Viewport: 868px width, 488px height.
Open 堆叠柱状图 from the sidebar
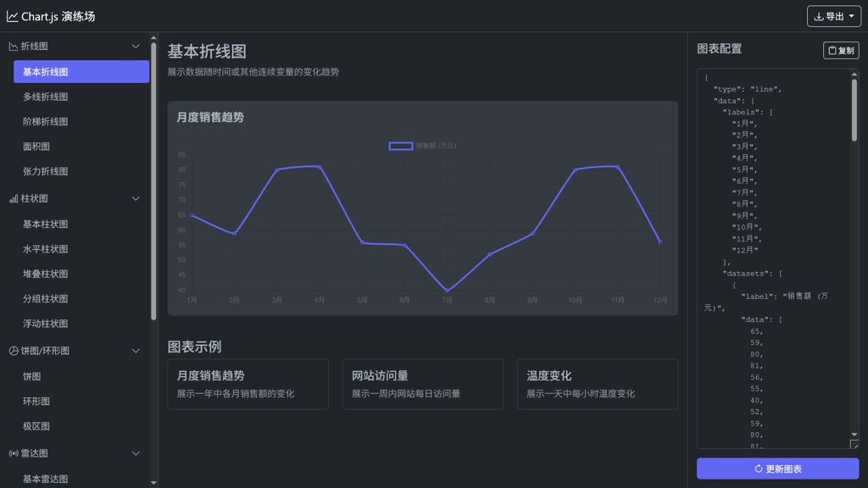(46, 274)
